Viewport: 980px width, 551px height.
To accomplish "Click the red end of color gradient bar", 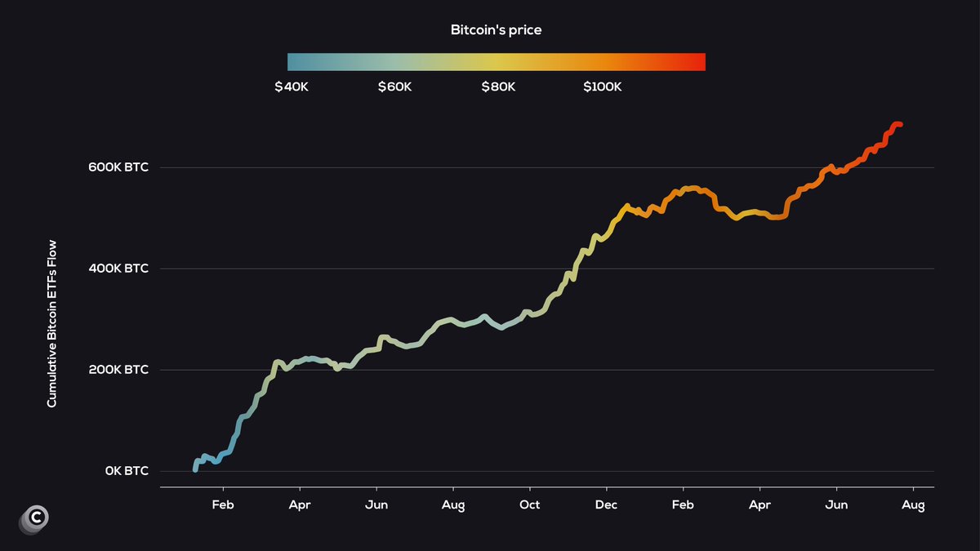I will coord(696,63).
